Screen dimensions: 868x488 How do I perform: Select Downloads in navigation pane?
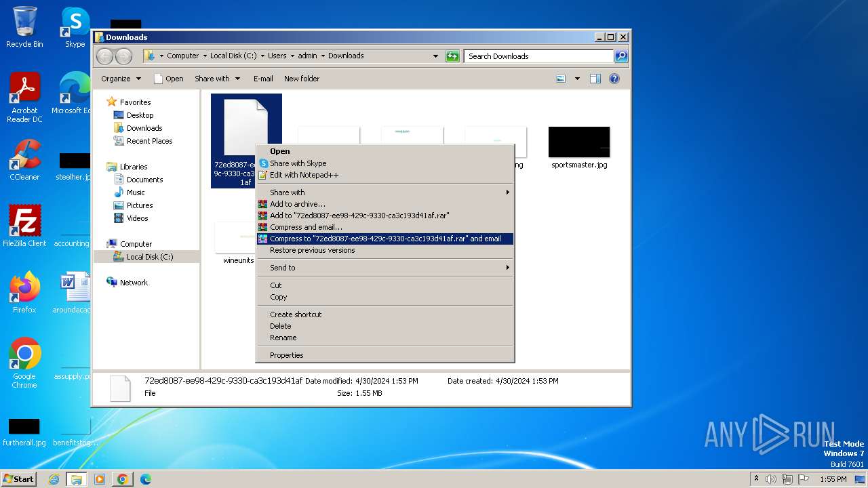point(144,128)
